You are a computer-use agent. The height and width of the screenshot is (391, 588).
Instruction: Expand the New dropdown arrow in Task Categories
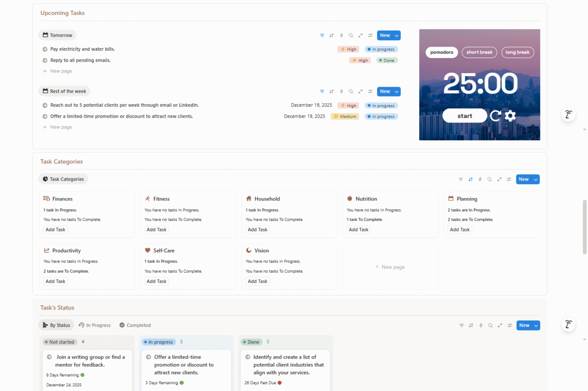pos(535,180)
